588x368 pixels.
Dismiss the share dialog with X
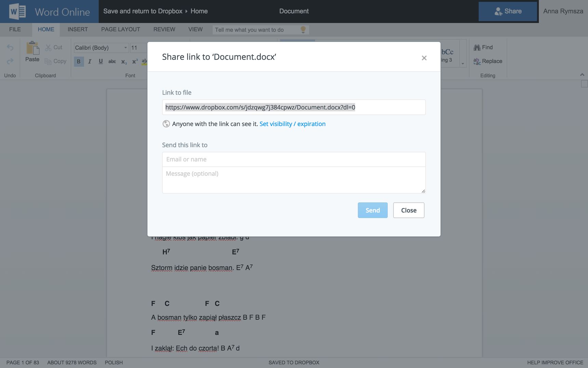pyautogui.click(x=424, y=58)
